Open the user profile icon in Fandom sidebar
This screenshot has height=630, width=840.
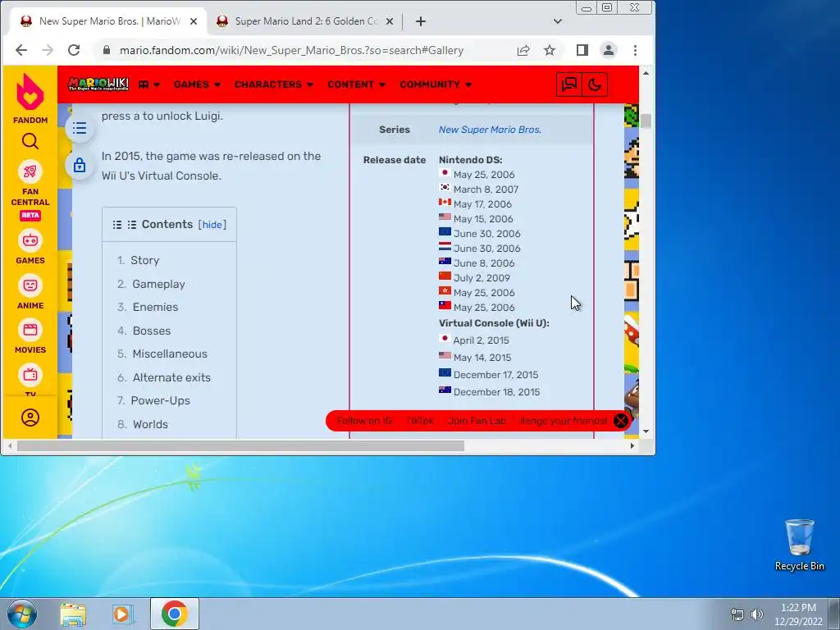(30, 418)
